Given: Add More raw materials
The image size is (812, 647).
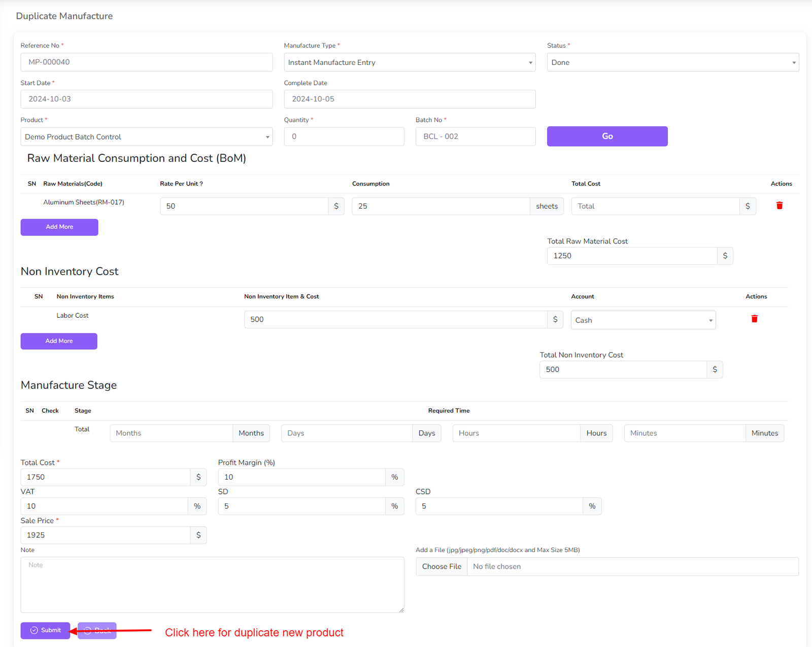Looking at the screenshot, I should [59, 227].
